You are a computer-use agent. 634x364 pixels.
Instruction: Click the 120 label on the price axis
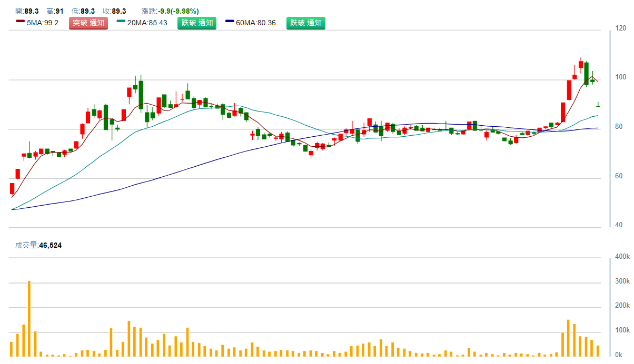pyautogui.click(x=620, y=28)
